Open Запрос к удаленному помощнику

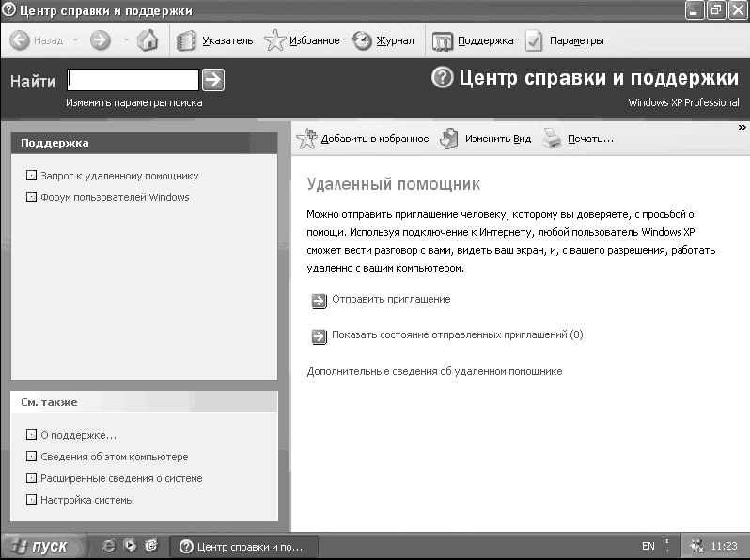pos(119,176)
